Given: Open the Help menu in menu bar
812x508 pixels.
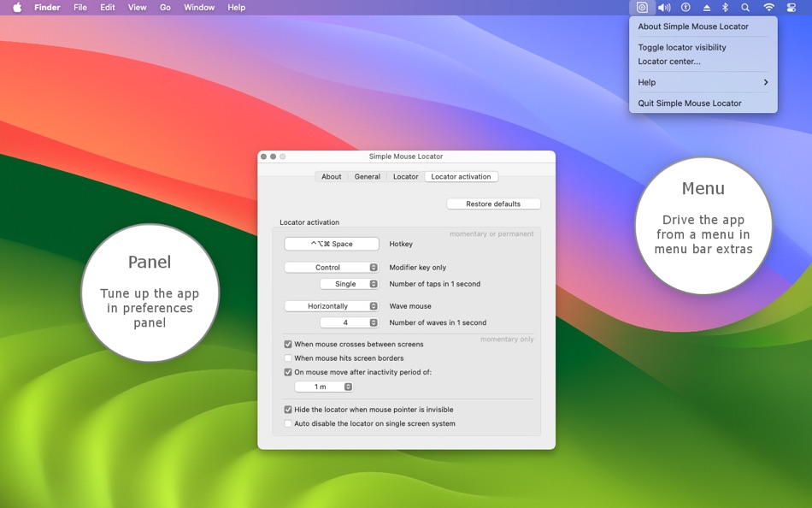Looking at the screenshot, I should point(236,7).
